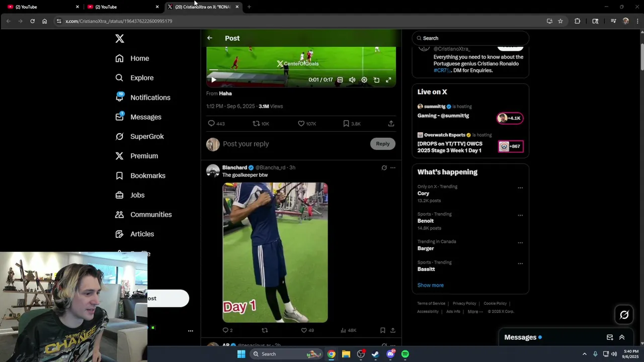This screenshot has width=644, height=362.
Task: Open the Grok floating button
Action: [x=624, y=315]
